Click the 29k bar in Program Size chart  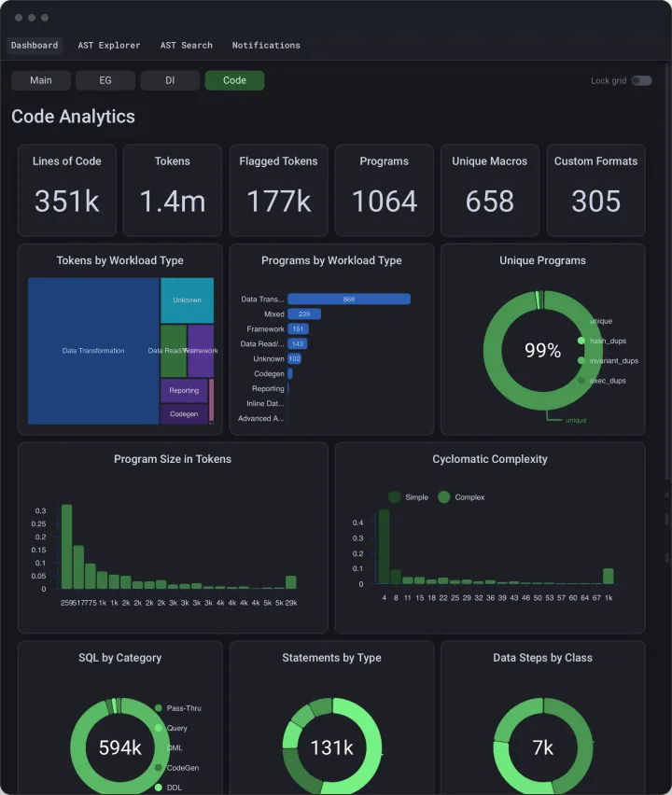coord(291,582)
